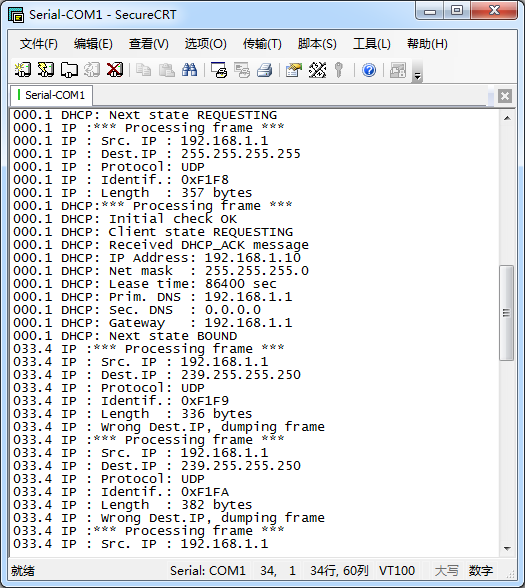The height and width of the screenshot is (588, 525).
Task: Open the 文件(F) menu
Action: click(39, 44)
